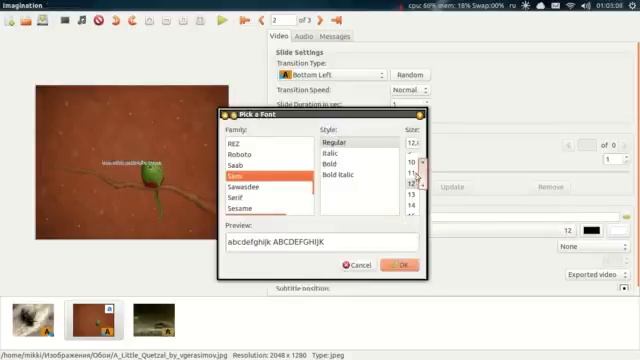Select Sawasdee font family
The image size is (640, 360).
(269, 187)
